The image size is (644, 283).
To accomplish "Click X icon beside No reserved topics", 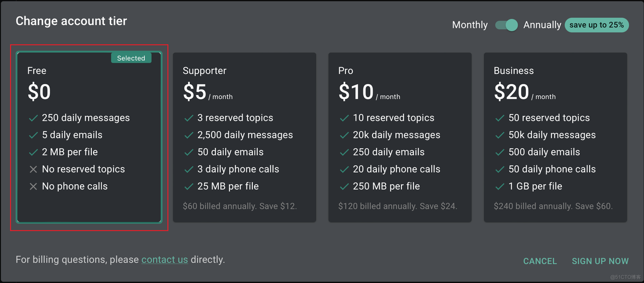I will [33, 169].
